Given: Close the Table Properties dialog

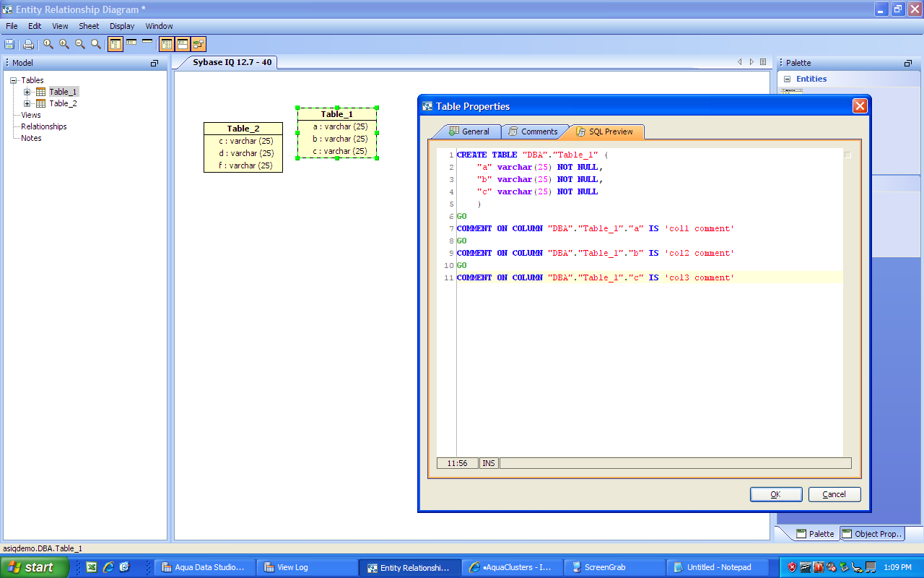Looking at the screenshot, I should pos(860,106).
